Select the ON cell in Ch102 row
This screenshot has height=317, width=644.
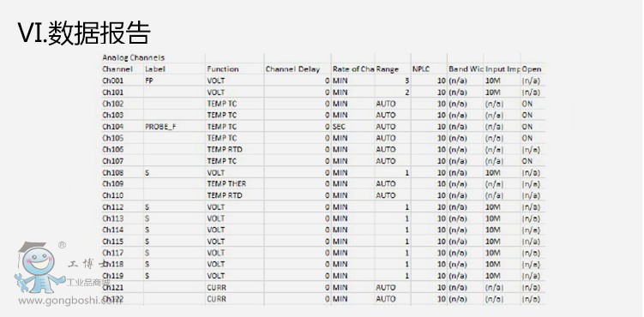(x=527, y=104)
